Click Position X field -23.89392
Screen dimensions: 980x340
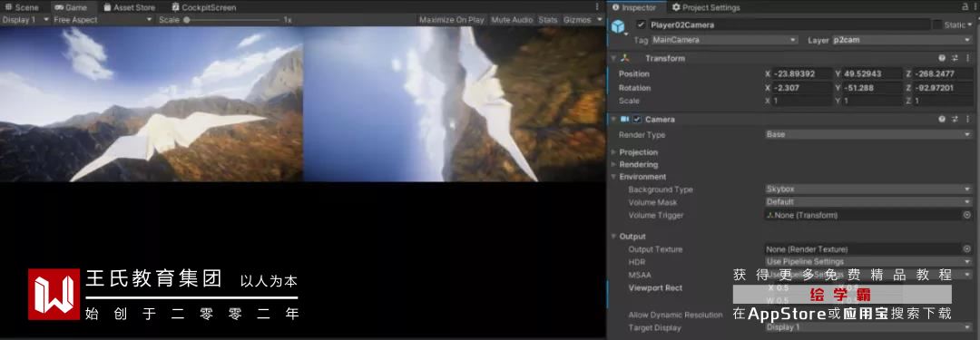[x=803, y=73]
